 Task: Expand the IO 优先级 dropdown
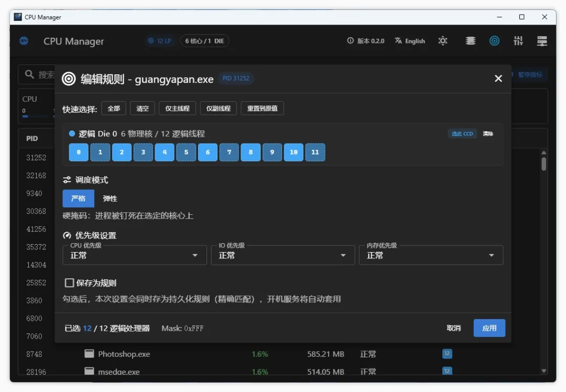click(282, 255)
